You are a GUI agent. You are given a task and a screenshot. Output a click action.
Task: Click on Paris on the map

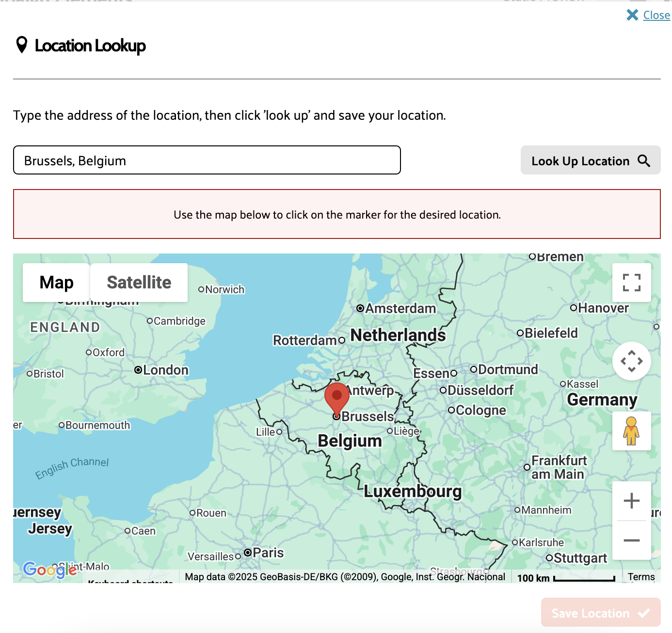pyautogui.click(x=268, y=553)
